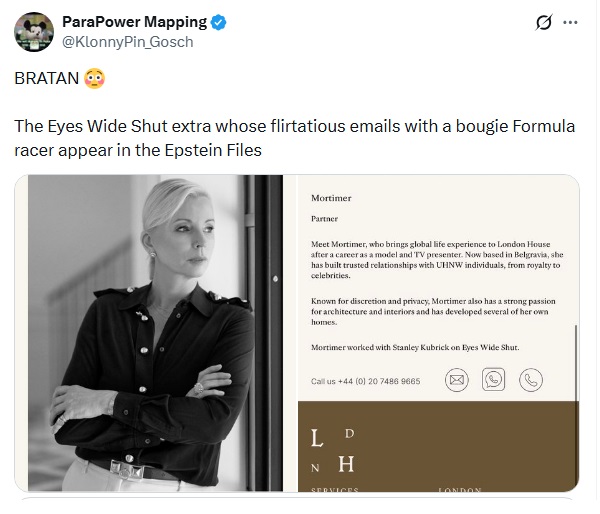600x514 pixels.
Task: Click the blue verified checkmark badge
Action: coord(218,22)
